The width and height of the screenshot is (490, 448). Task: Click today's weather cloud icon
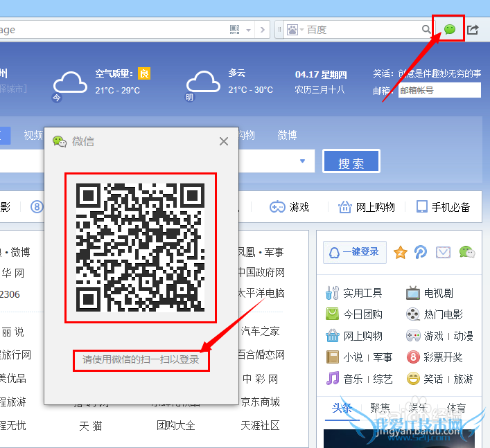pyautogui.click(x=70, y=82)
